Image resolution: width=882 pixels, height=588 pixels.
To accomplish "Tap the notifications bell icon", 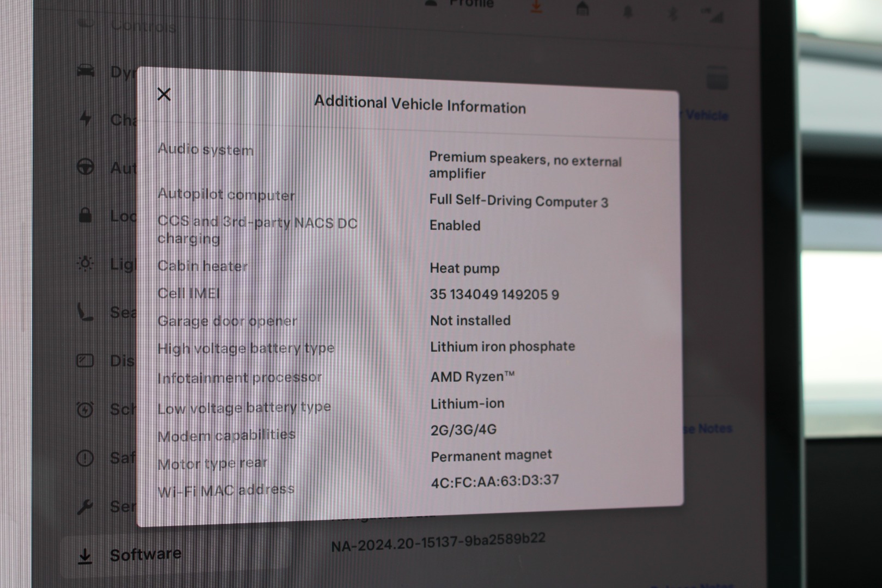I will (628, 11).
